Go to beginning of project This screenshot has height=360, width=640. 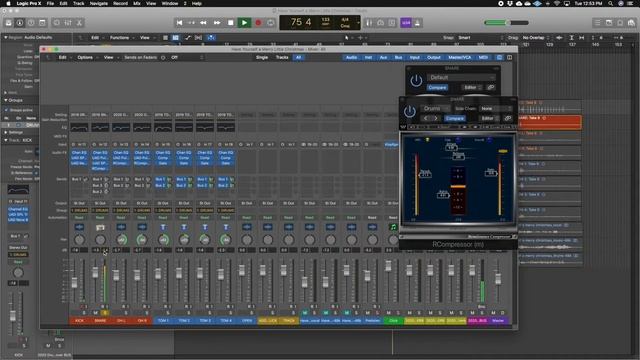click(x=179, y=23)
